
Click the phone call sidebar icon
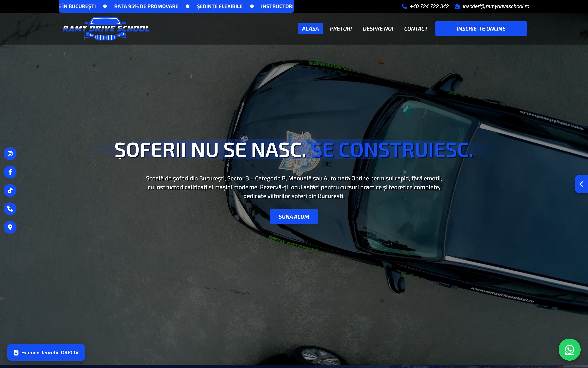pos(10,209)
